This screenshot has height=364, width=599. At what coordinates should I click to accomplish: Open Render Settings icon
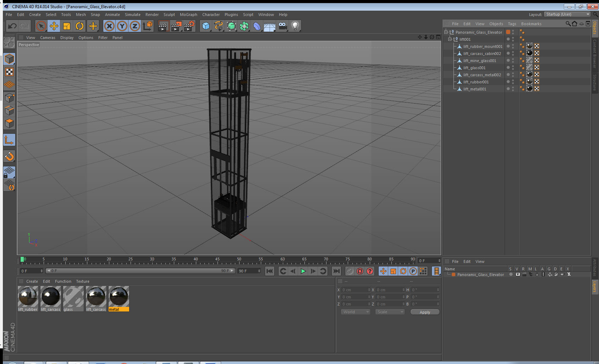pos(189,26)
